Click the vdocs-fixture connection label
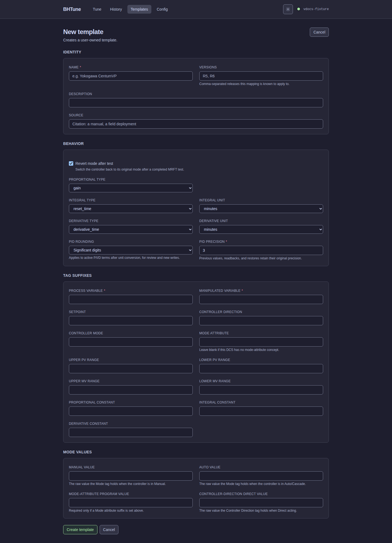 [316, 9]
